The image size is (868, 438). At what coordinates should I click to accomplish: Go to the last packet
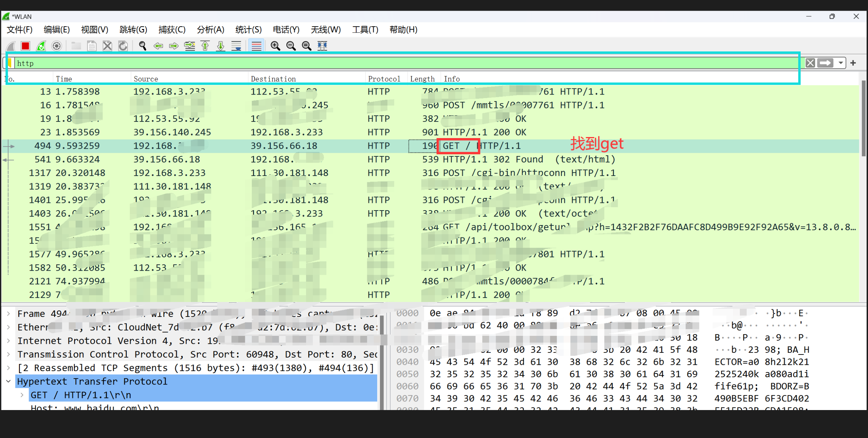click(221, 46)
